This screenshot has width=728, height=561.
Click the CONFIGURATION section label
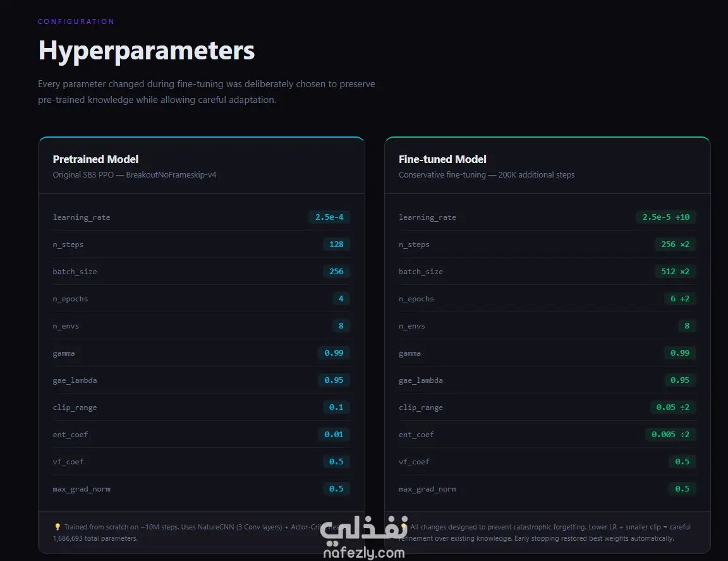(x=76, y=21)
